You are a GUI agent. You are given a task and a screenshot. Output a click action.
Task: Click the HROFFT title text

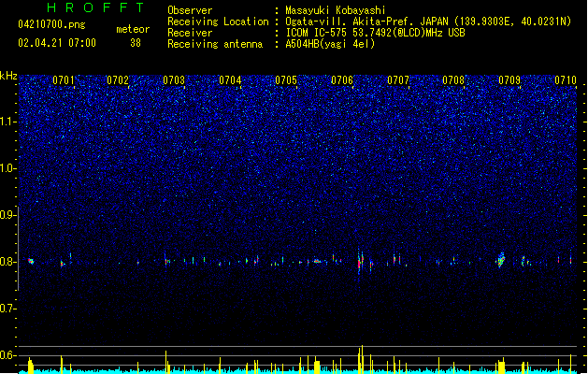[x=95, y=7]
